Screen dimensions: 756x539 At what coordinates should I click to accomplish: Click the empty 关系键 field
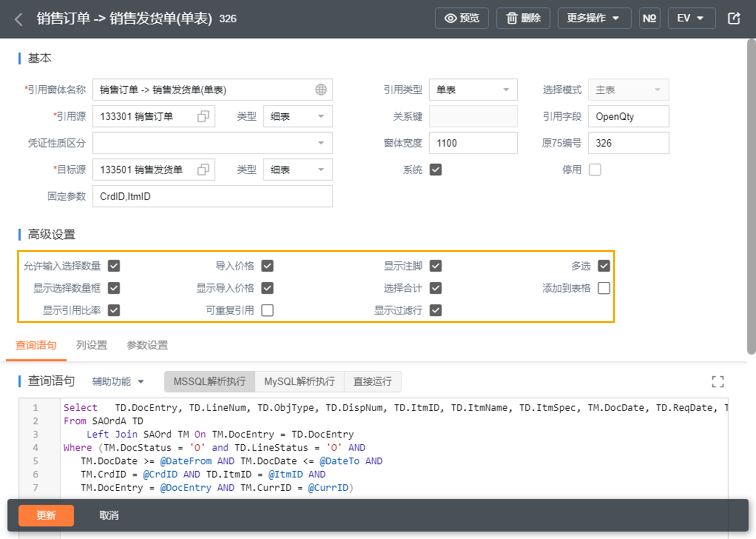pyautogui.click(x=473, y=117)
